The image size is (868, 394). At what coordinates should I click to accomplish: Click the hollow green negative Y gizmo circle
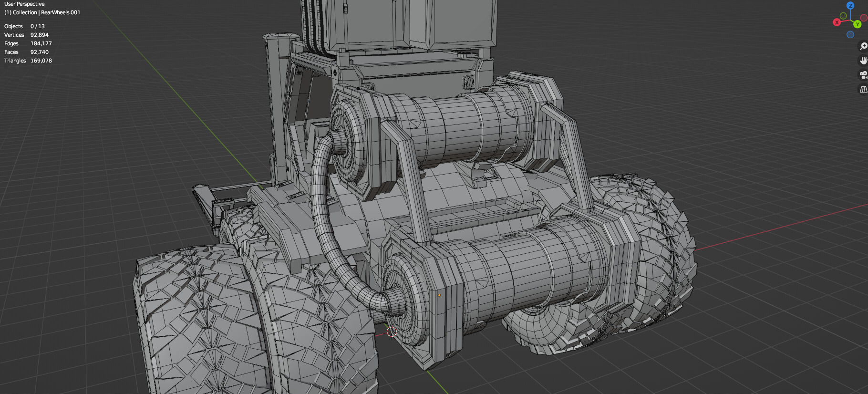click(843, 16)
